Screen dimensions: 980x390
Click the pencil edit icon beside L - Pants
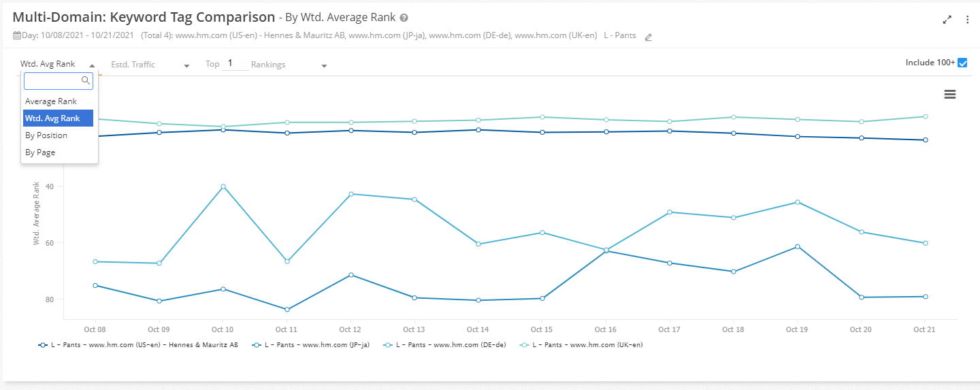649,37
